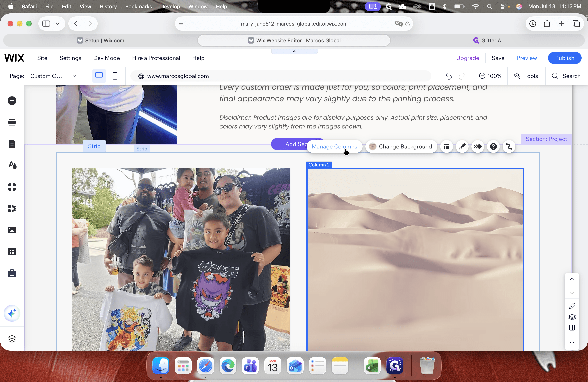This screenshot has height=382, width=588.
Task: Expand the Page selector dropdown
Action: tap(74, 76)
